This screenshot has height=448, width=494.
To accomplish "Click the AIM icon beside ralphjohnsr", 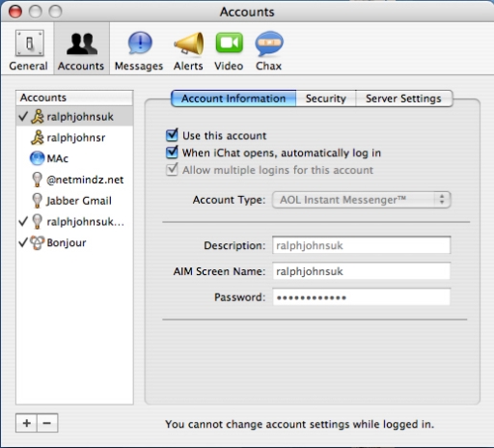I will 38,137.
